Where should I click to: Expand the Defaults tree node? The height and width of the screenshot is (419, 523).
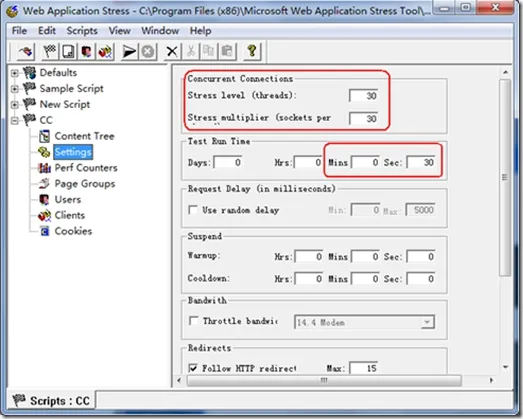pyautogui.click(x=14, y=73)
